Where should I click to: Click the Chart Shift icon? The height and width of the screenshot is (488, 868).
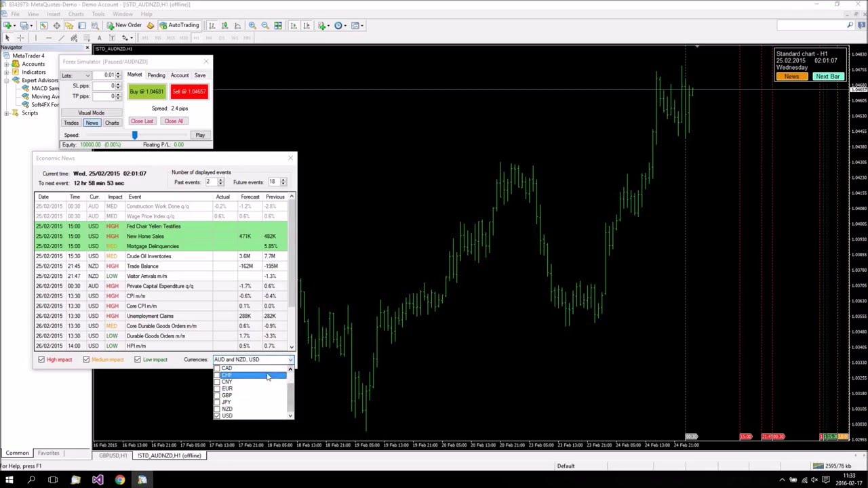click(x=307, y=25)
